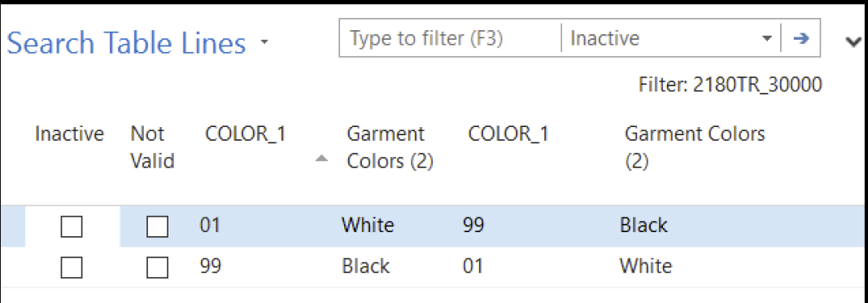The height and width of the screenshot is (303, 868).
Task: Click the Not Valid column header
Action: (x=152, y=147)
